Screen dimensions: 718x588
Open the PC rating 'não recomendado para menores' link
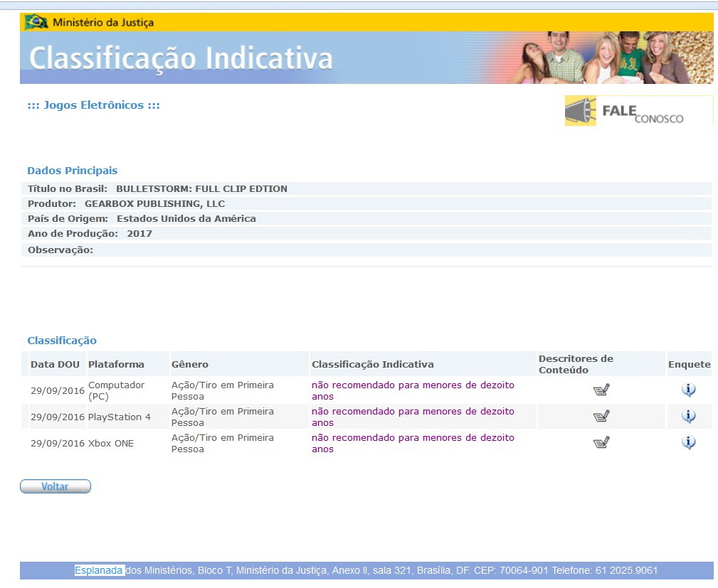click(x=413, y=391)
